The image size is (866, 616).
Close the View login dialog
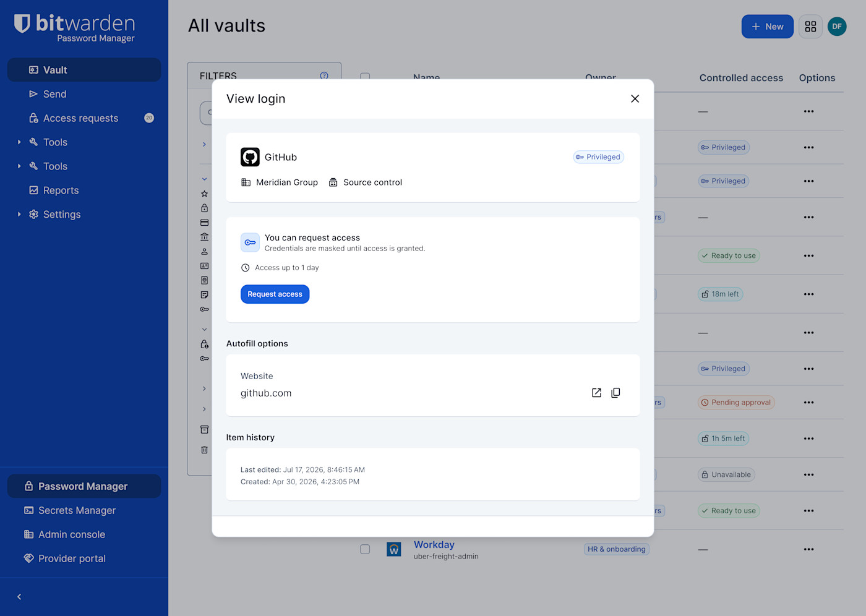[635, 99]
